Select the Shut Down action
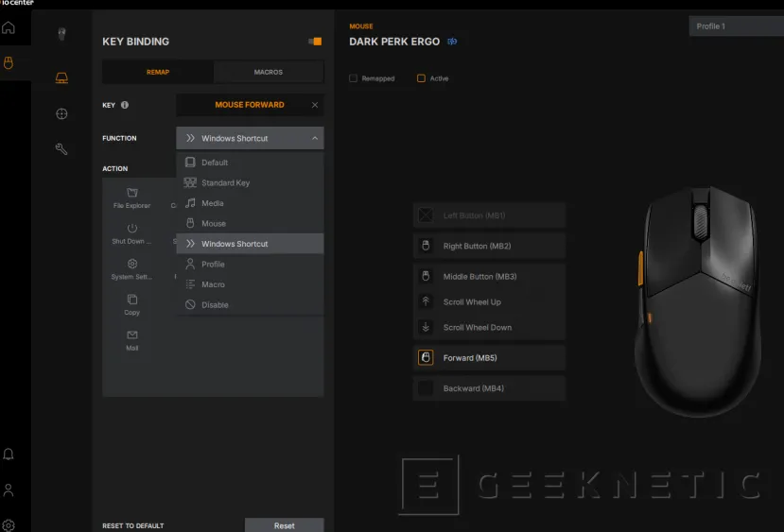This screenshot has width=784, height=532. point(132,233)
